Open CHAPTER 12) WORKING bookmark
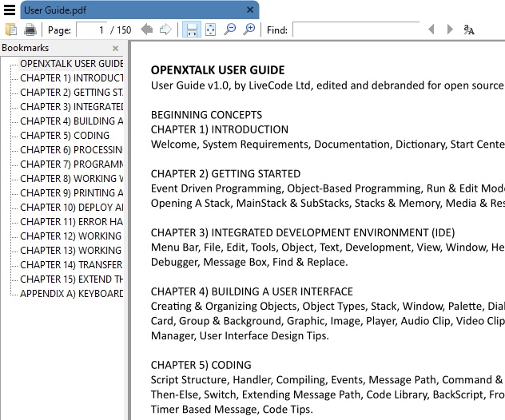 (x=71, y=236)
